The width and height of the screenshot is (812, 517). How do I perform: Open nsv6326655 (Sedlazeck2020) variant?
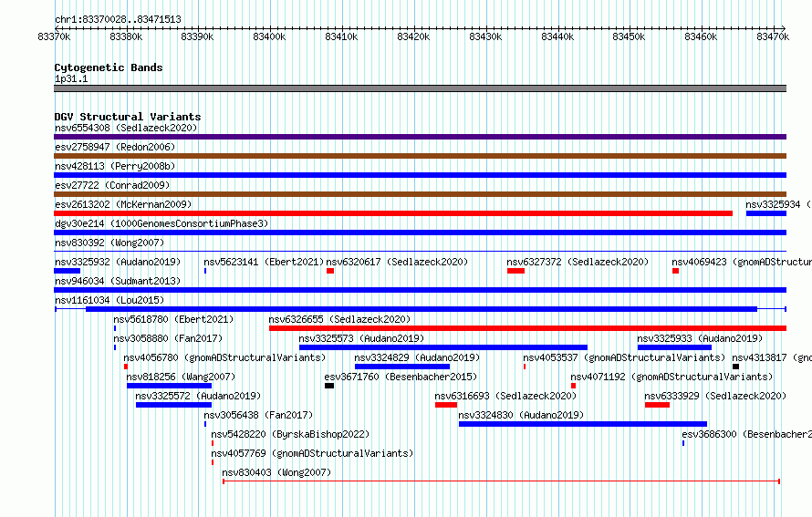click(339, 319)
